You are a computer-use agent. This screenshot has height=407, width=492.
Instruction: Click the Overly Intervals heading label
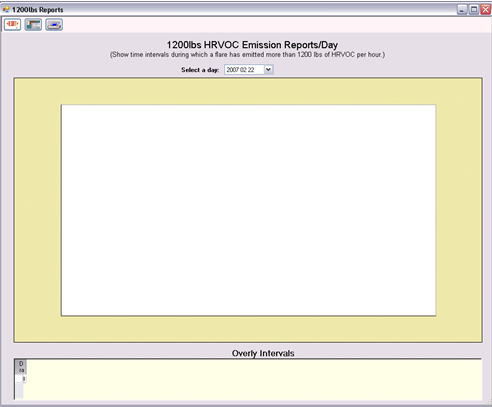pyautogui.click(x=263, y=353)
